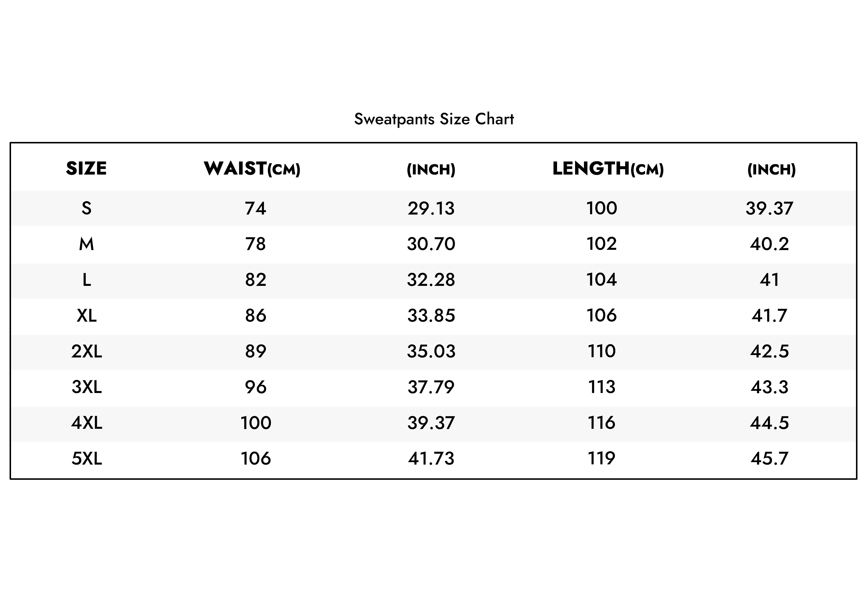The height and width of the screenshot is (608, 868).
Task: Click the 5XL size row label
Action: click(x=87, y=459)
